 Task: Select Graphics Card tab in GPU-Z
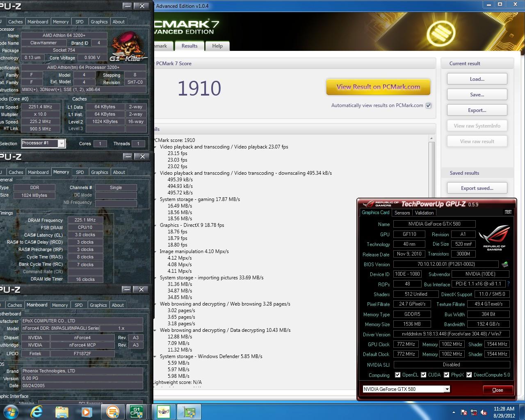pos(375,212)
